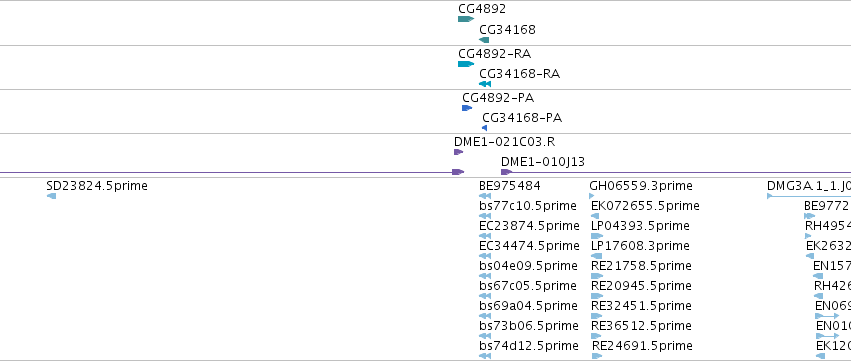Select the CG4892 gene label

click(482, 9)
